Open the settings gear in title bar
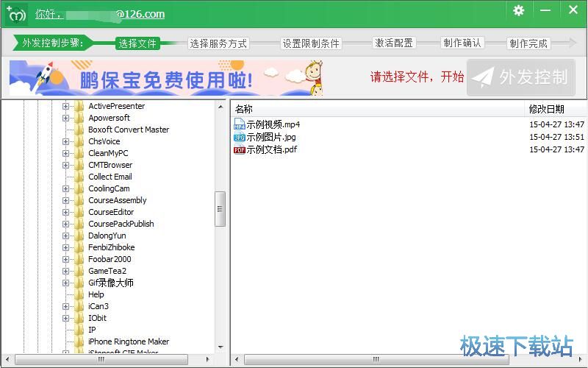The height and width of the screenshot is (368, 588). [x=519, y=10]
